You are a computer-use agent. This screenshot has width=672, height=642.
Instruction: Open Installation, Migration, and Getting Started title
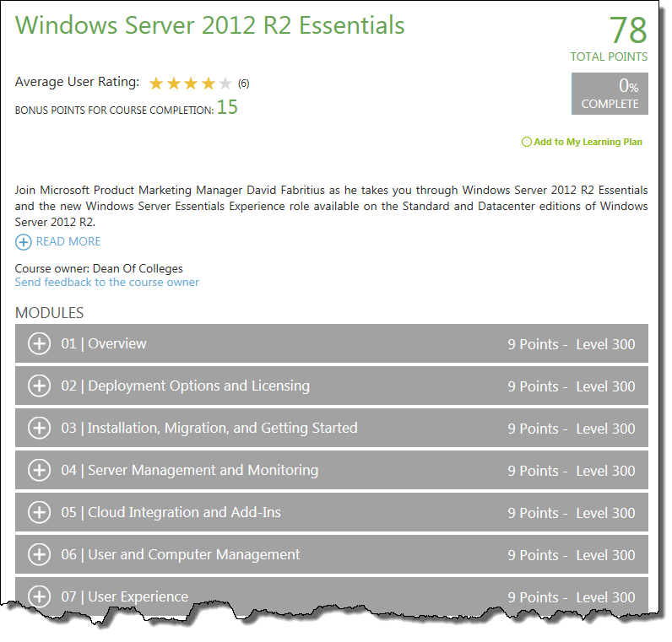click(x=222, y=428)
